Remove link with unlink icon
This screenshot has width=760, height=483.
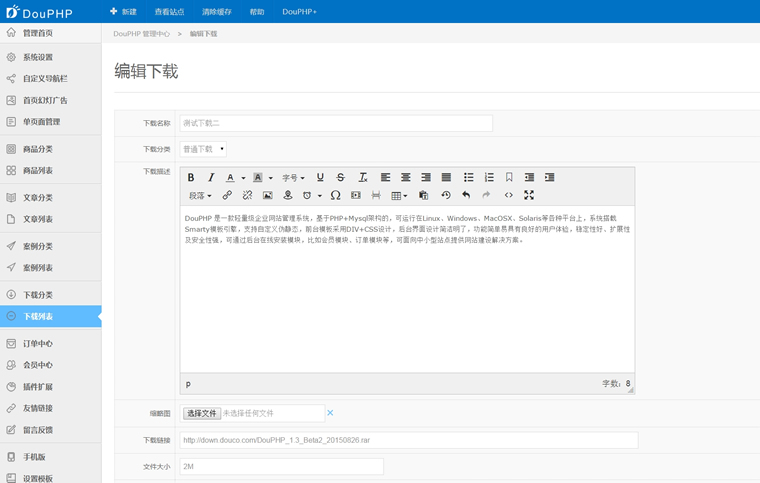[247, 195]
